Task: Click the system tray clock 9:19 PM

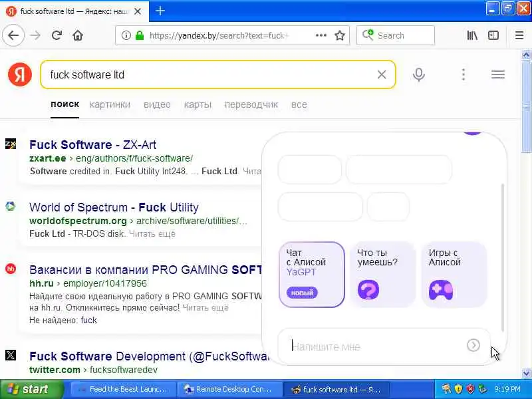Action: coord(507,389)
